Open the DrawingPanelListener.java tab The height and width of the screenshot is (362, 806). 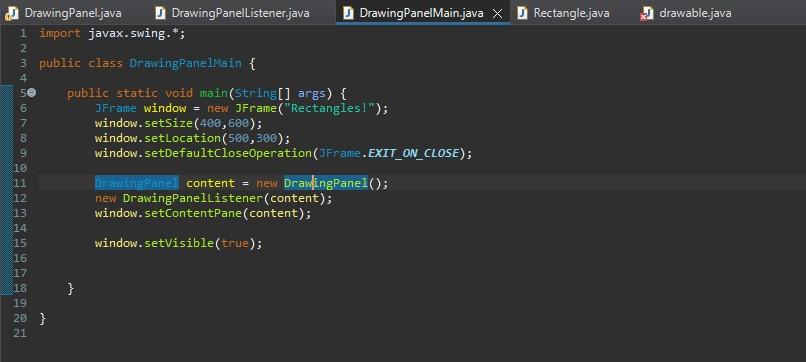click(240, 13)
